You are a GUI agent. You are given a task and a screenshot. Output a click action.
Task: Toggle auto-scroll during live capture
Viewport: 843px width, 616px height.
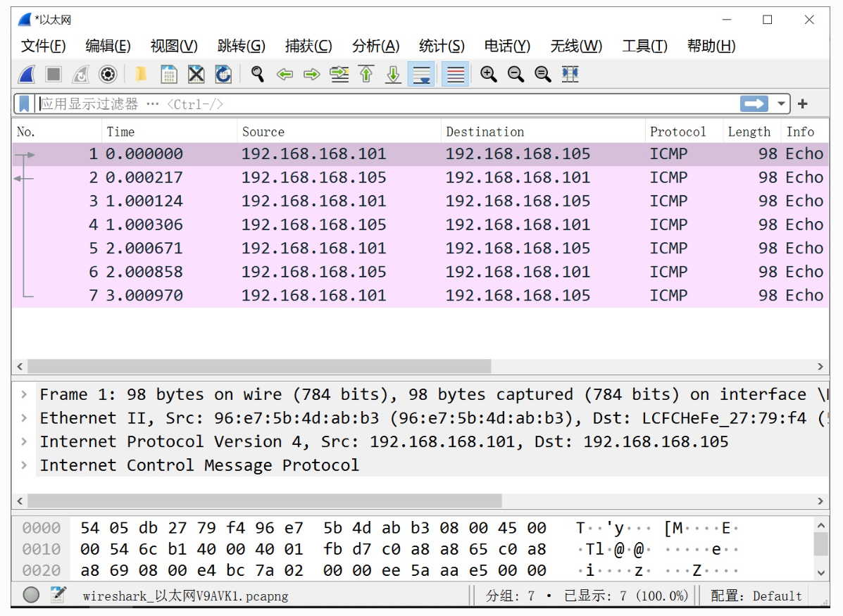pyautogui.click(x=421, y=75)
